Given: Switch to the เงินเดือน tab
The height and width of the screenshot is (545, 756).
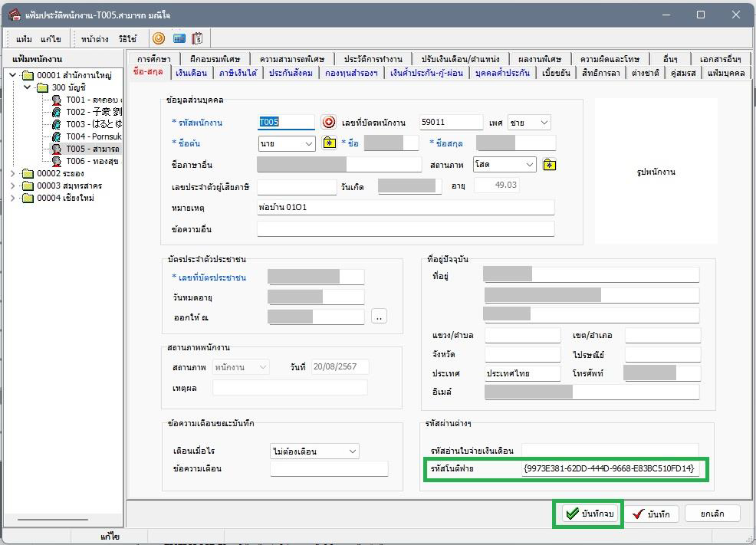Looking at the screenshot, I should coord(191,73).
